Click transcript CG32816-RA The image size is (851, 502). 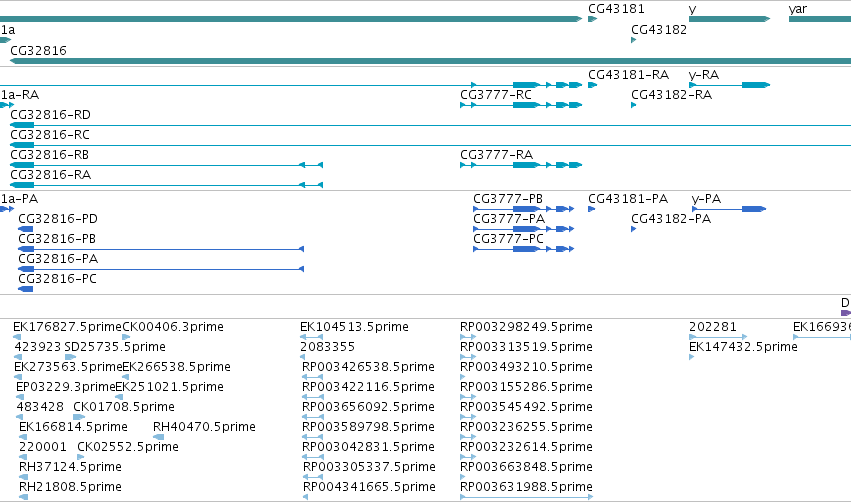(50, 175)
